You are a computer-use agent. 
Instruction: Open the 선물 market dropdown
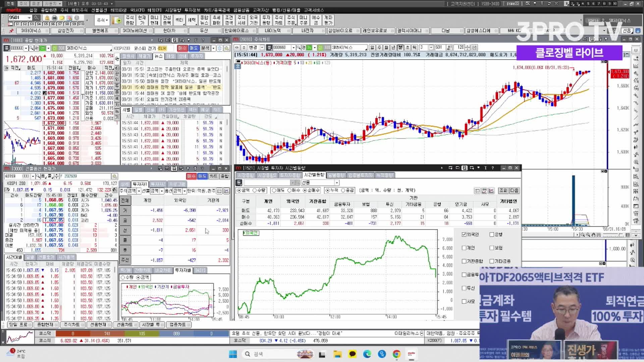[337, 183]
